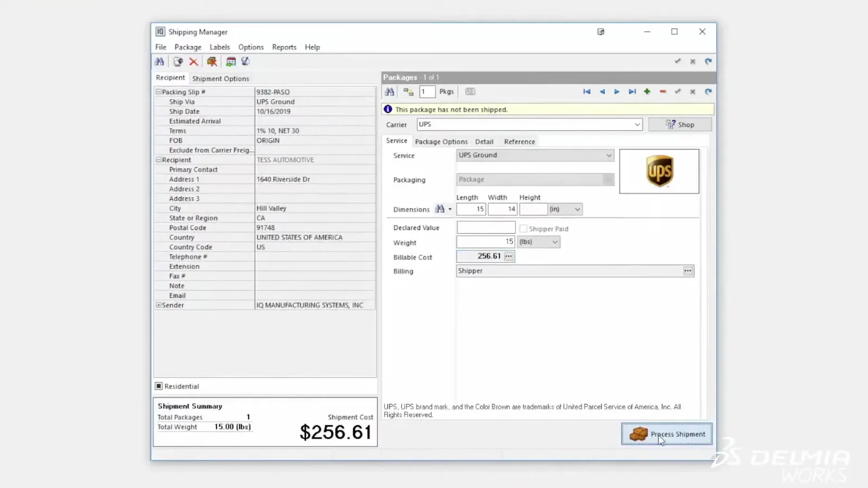Toggle the Shipper Paid checkbox

point(523,229)
